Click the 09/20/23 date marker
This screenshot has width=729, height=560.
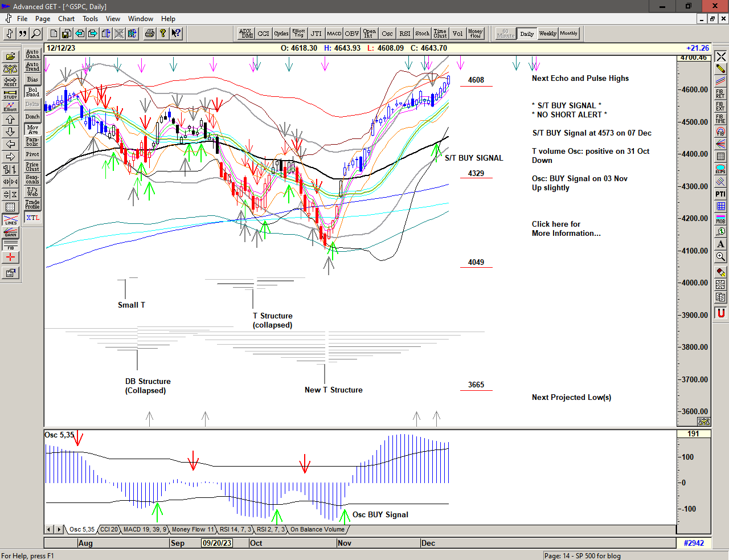tap(217, 543)
